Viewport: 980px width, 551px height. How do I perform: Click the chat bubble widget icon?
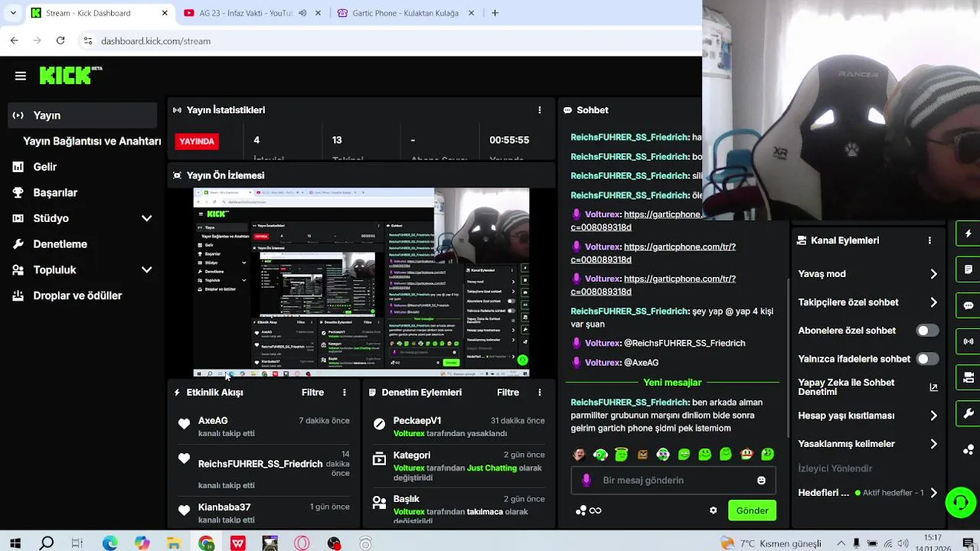click(969, 305)
